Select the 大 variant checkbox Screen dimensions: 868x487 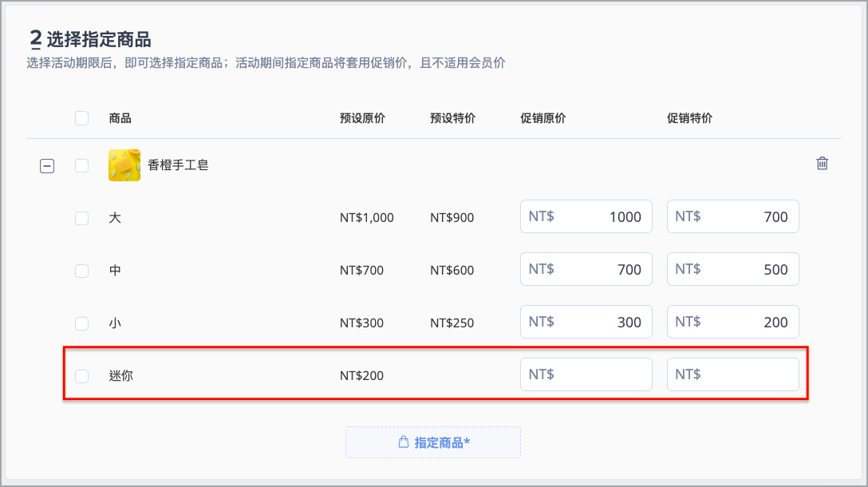coord(82,218)
